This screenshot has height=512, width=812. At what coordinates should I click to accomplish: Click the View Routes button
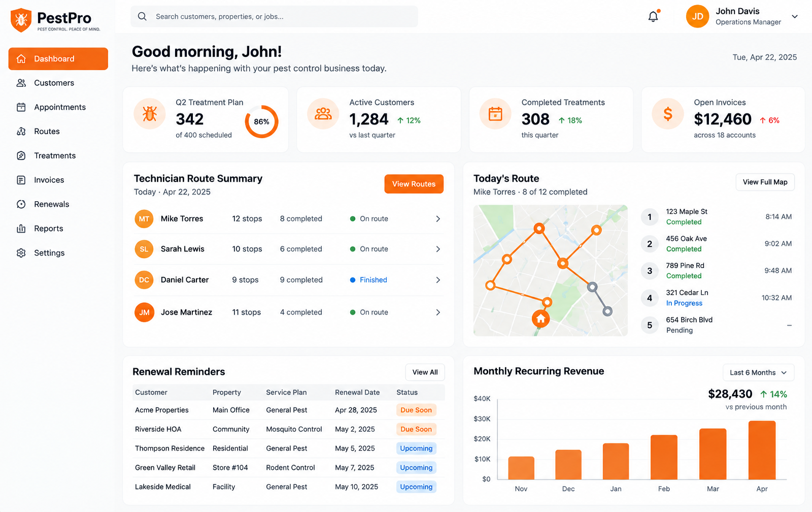click(414, 184)
